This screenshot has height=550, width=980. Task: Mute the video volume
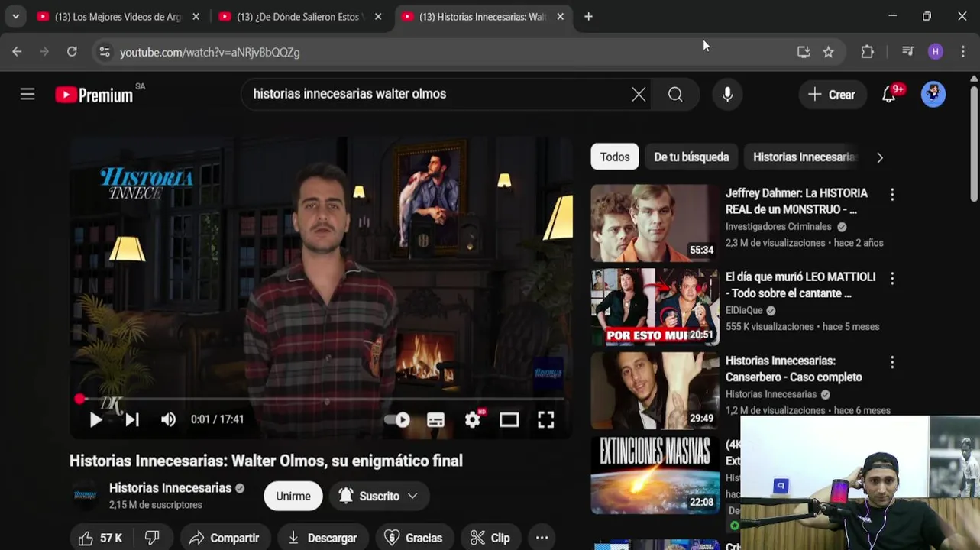168,419
